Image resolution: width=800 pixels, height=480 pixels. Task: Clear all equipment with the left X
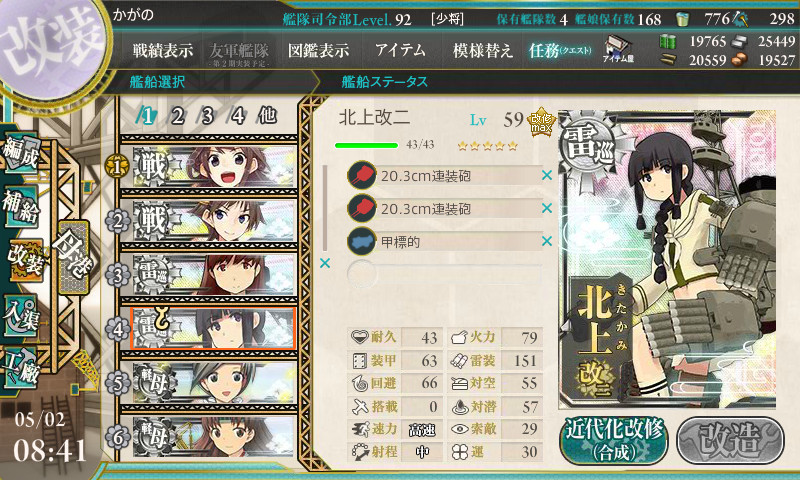(x=324, y=263)
